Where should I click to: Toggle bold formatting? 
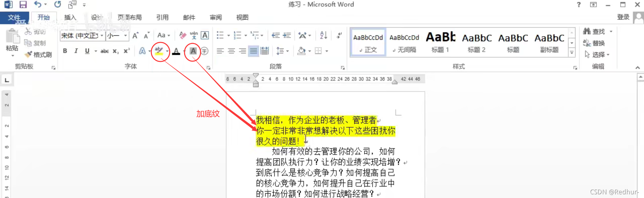coord(65,51)
